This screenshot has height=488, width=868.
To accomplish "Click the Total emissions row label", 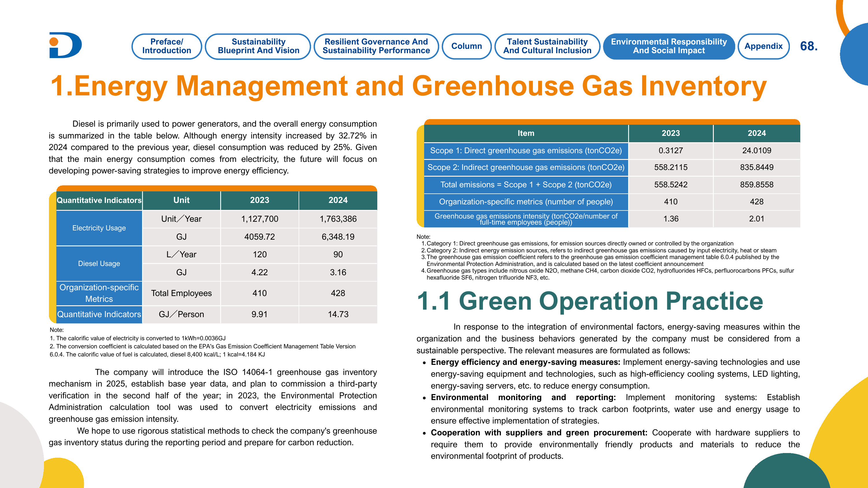I will 526,184.
